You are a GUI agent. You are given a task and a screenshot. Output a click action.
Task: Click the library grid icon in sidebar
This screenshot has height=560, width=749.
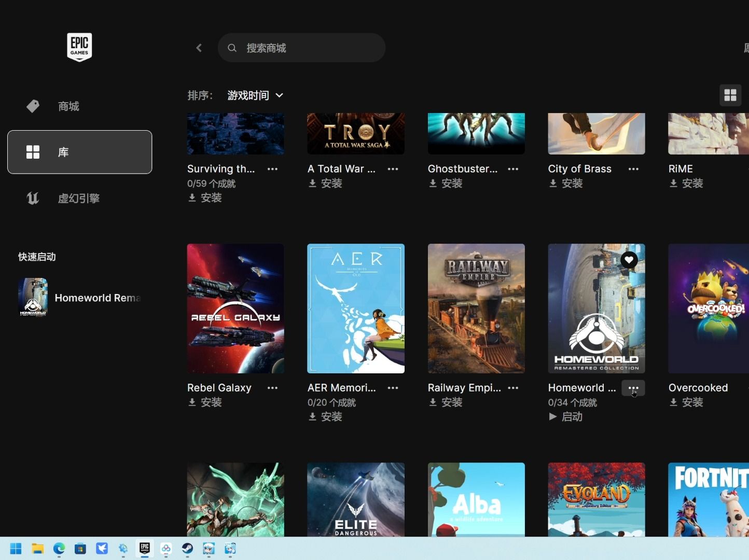click(x=33, y=152)
